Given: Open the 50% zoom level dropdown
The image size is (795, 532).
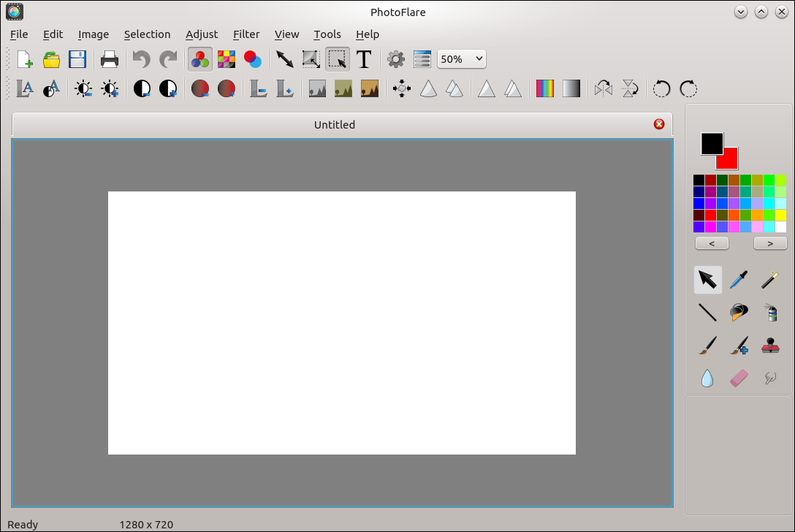Looking at the screenshot, I should (x=462, y=59).
